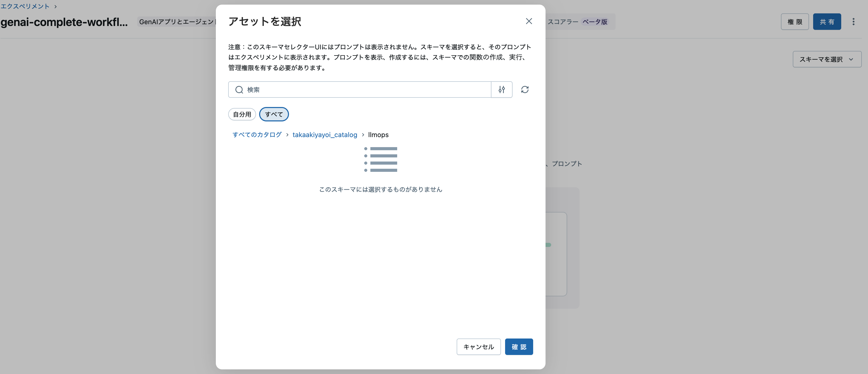868x374 pixels.
Task: Select the 自分用 filter pill
Action: (x=242, y=114)
